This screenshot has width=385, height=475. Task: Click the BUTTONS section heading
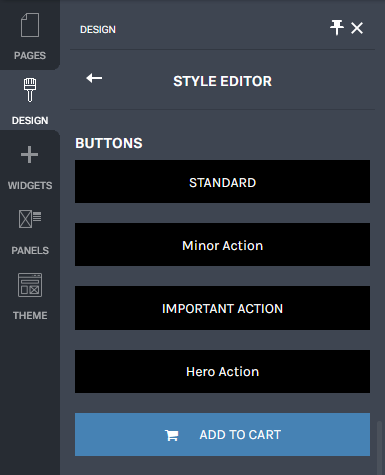pos(109,143)
